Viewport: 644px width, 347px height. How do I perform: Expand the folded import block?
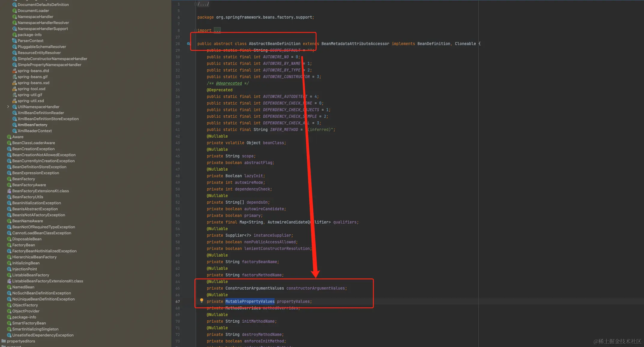click(196, 30)
